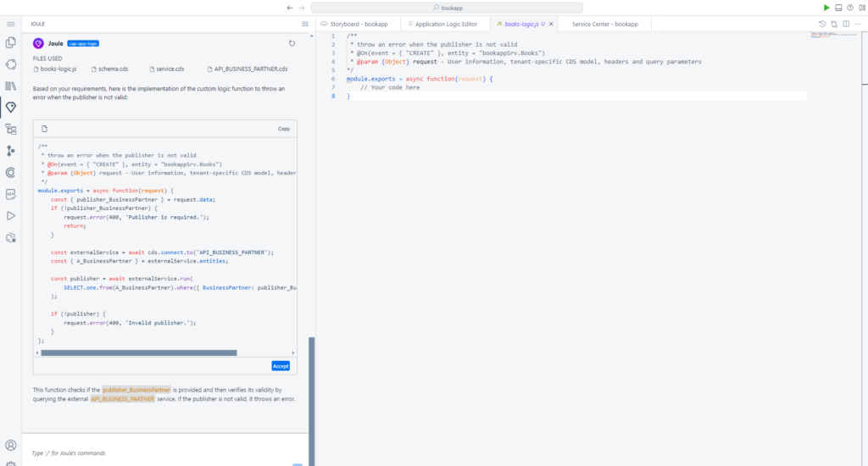This screenshot has height=466, width=868.
Task: Click the bookapp search command bar
Action: (x=448, y=8)
